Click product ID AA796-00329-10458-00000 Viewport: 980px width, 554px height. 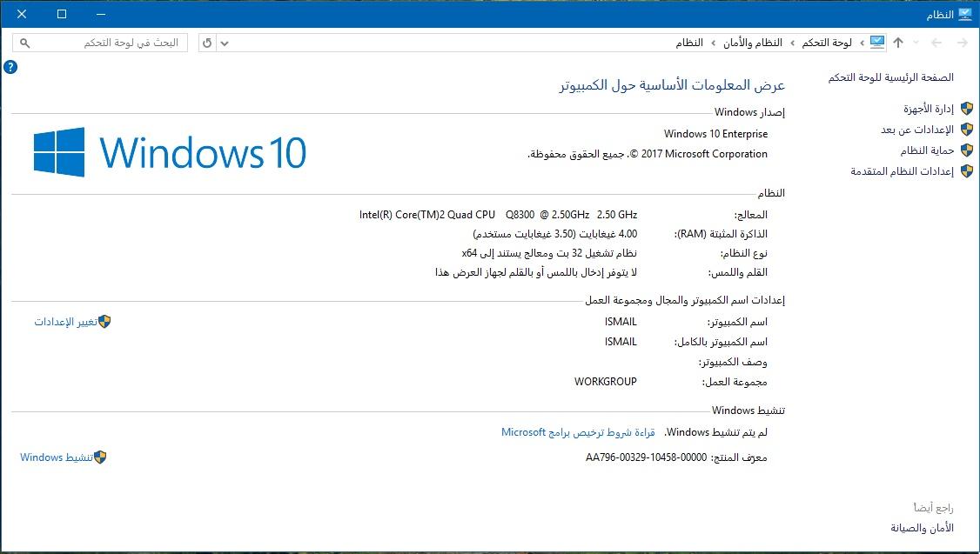tap(647, 457)
